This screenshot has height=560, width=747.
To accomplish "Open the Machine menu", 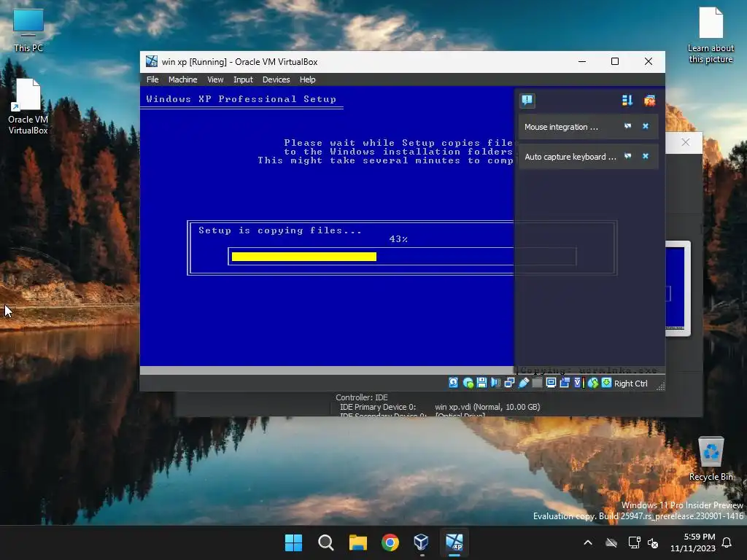I will (182, 79).
